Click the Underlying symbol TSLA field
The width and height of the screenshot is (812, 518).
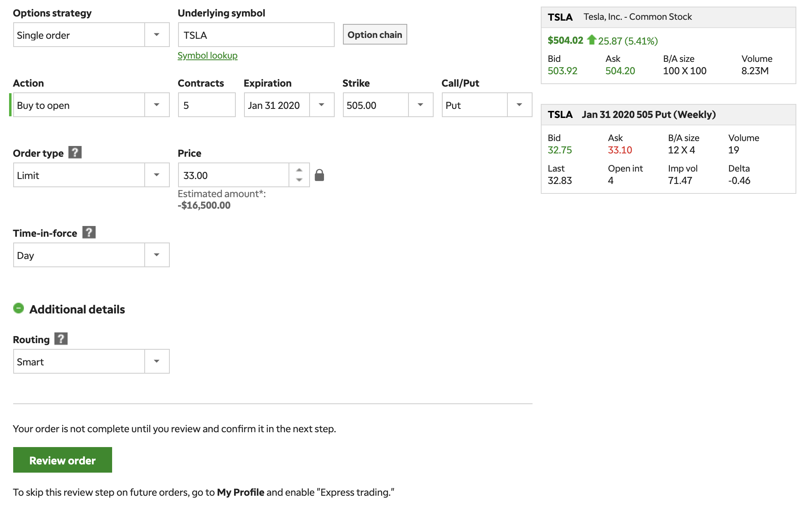pyautogui.click(x=256, y=35)
